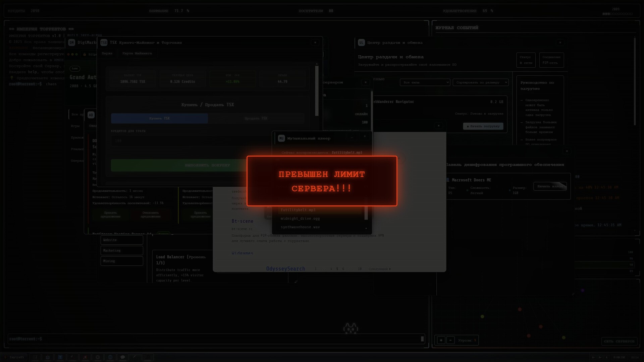
Task: Open the chat bubble icon in taskbar
Action: point(122,357)
